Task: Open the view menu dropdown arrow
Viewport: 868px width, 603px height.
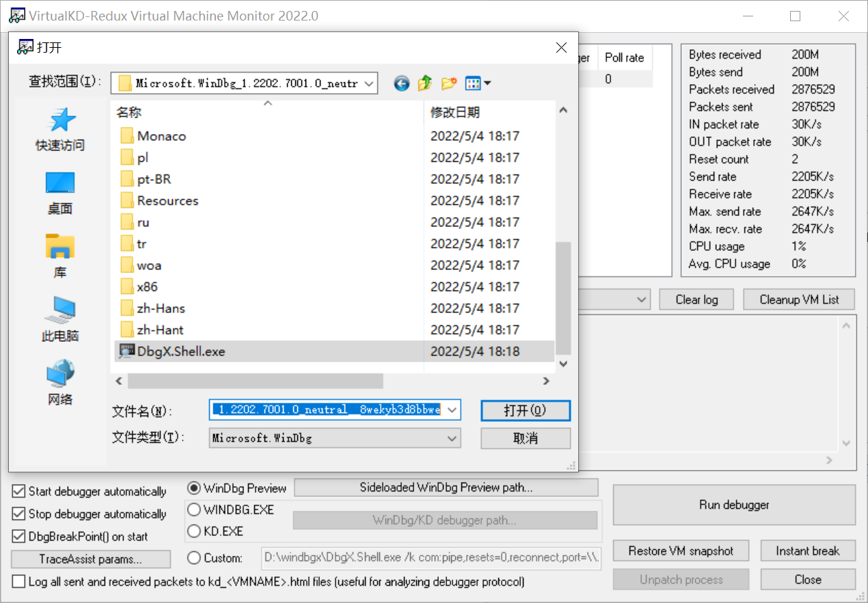Action: click(487, 83)
